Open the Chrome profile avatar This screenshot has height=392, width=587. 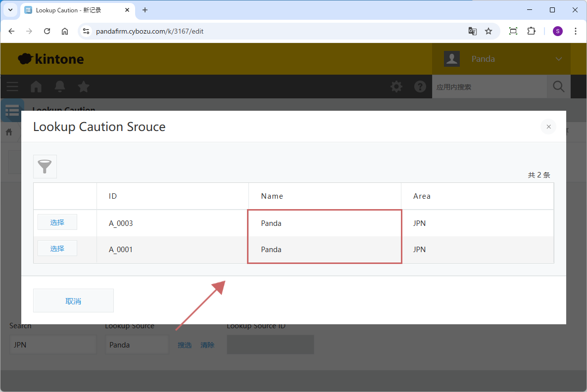click(x=558, y=31)
